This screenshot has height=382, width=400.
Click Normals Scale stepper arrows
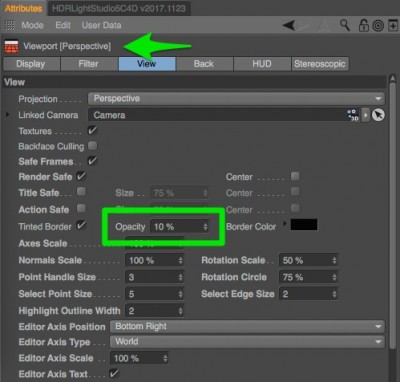pos(180,260)
